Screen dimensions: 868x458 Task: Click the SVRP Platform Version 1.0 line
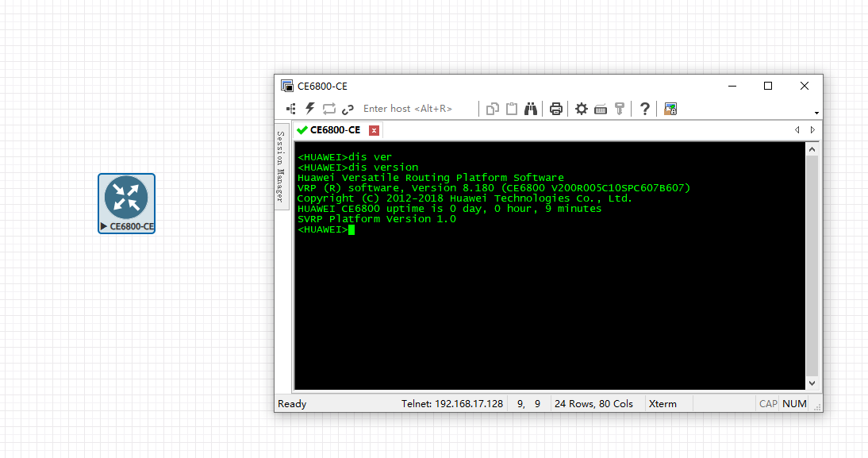(x=377, y=219)
